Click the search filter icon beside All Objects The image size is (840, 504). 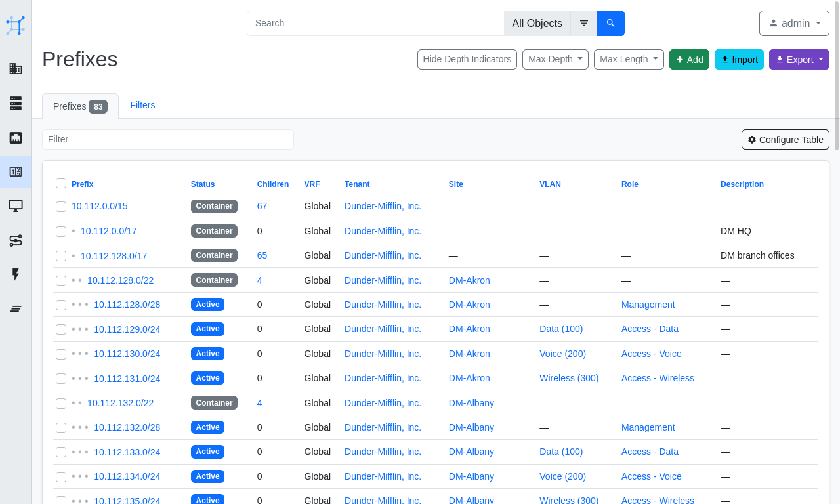pyautogui.click(x=583, y=23)
